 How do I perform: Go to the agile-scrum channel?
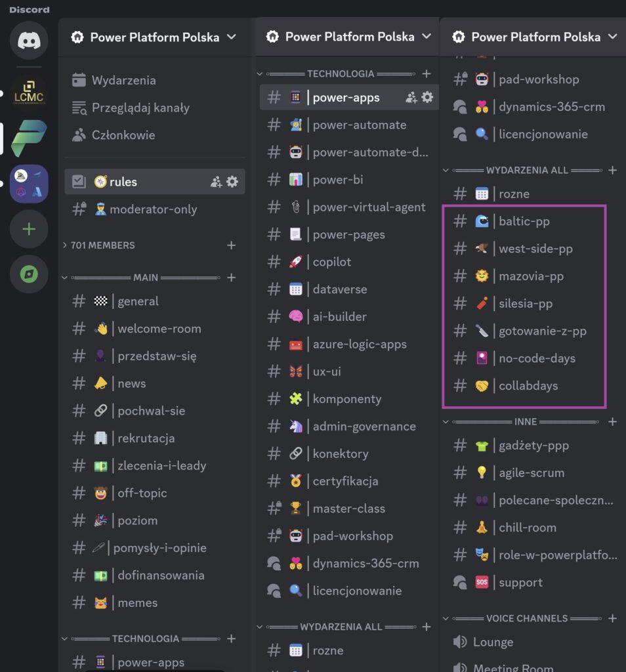(535, 472)
